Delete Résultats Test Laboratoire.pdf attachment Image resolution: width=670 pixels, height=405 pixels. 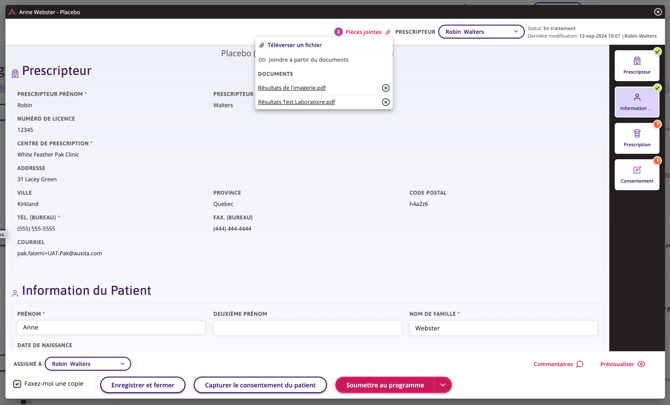386,102
